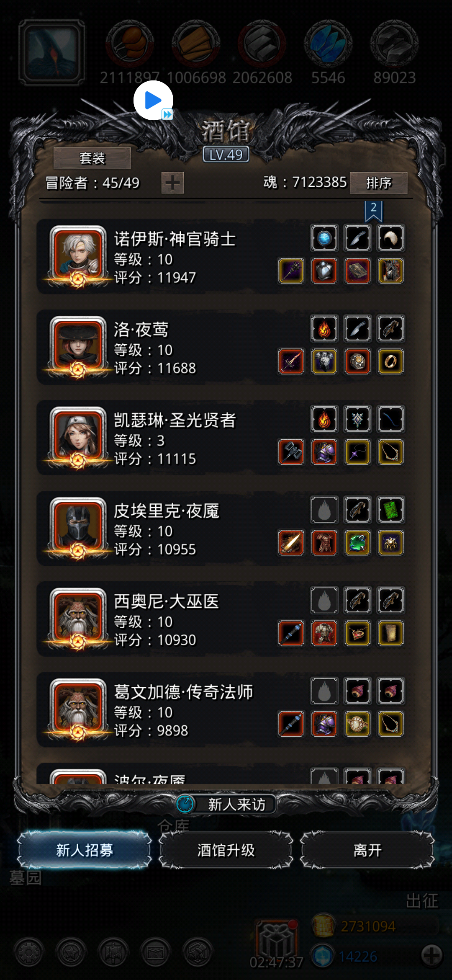This screenshot has height=980, width=452.
Task: Select 皮埃里克·夜魇's green card item slot
Action: [x=390, y=510]
